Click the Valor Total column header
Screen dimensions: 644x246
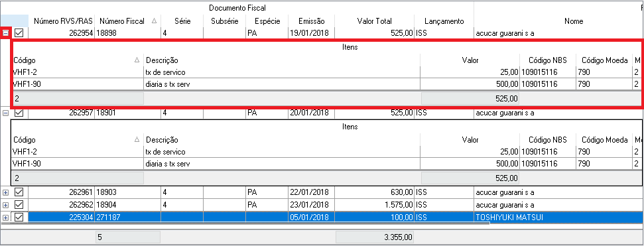point(374,21)
